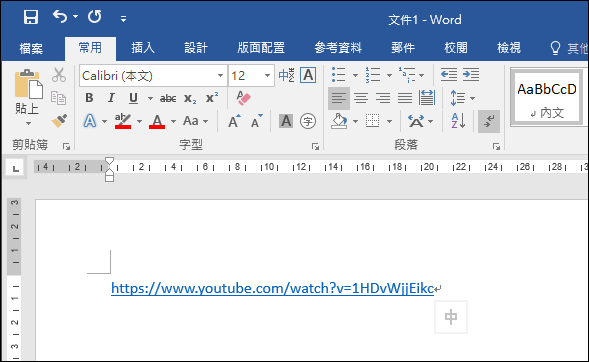Toggle underline formatting
The image size is (589, 362).
tap(133, 98)
